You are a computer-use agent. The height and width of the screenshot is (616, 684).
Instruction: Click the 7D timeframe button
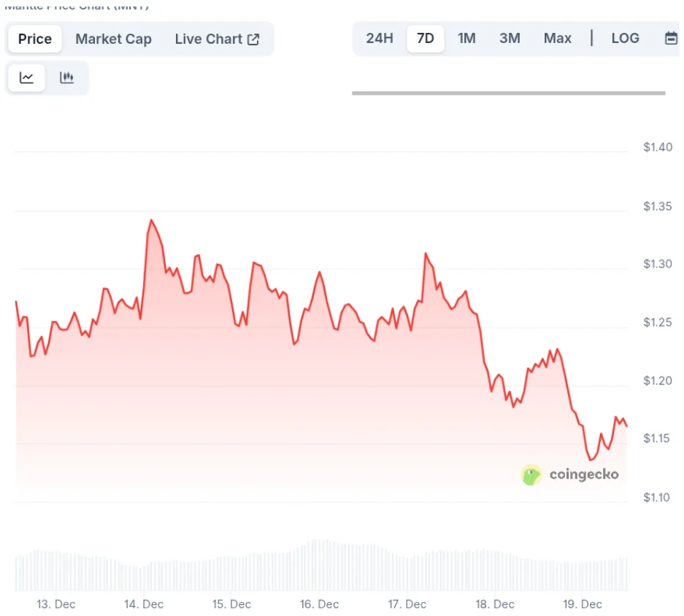(423, 38)
